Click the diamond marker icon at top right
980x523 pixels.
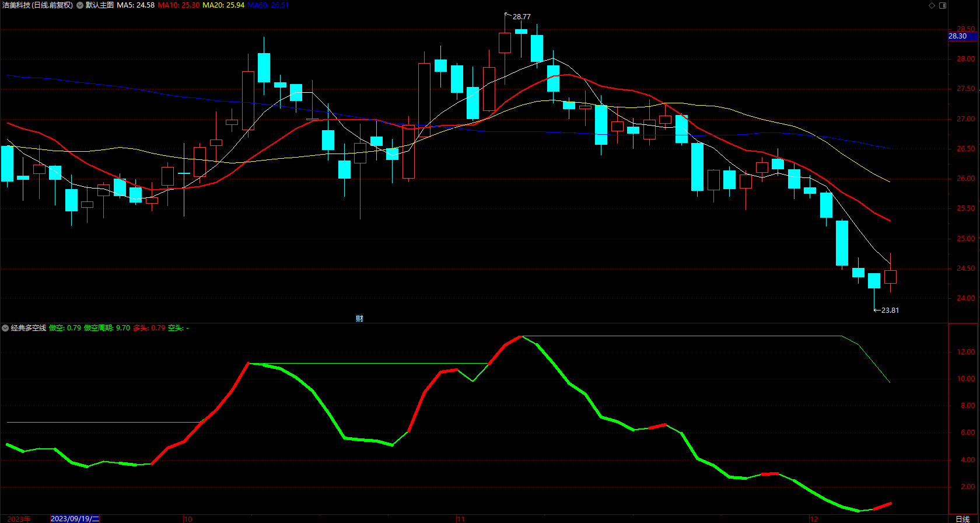932,5
